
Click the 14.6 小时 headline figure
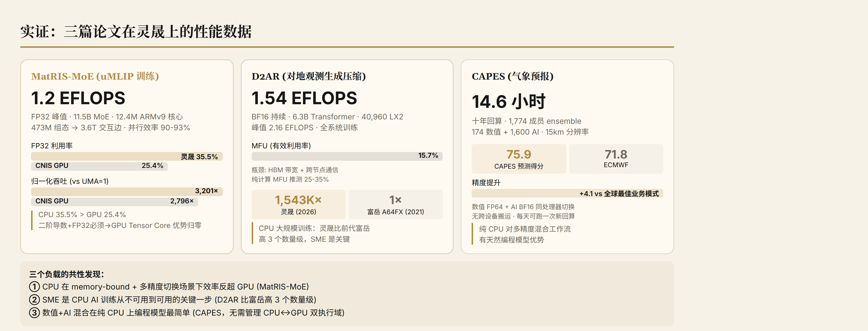point(509,102)
